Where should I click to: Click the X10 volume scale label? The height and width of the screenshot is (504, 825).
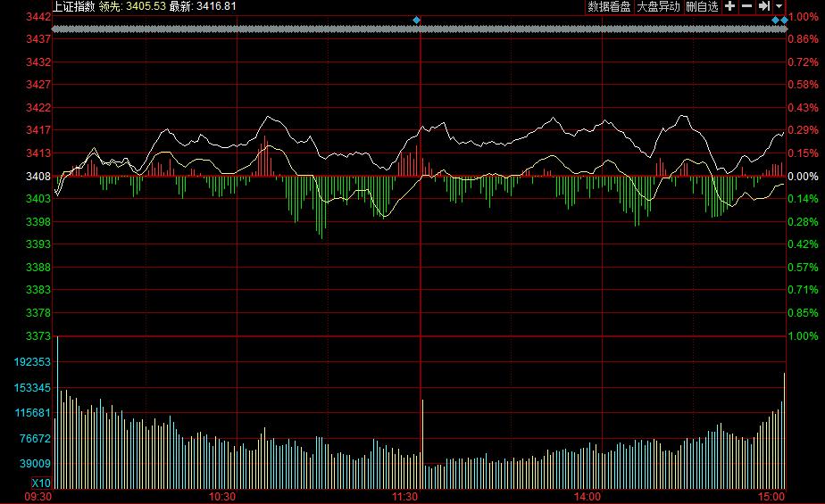[38, 483]
